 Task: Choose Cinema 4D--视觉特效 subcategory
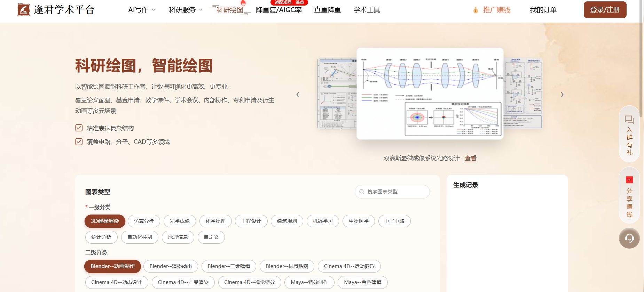(x=250, y=282)
